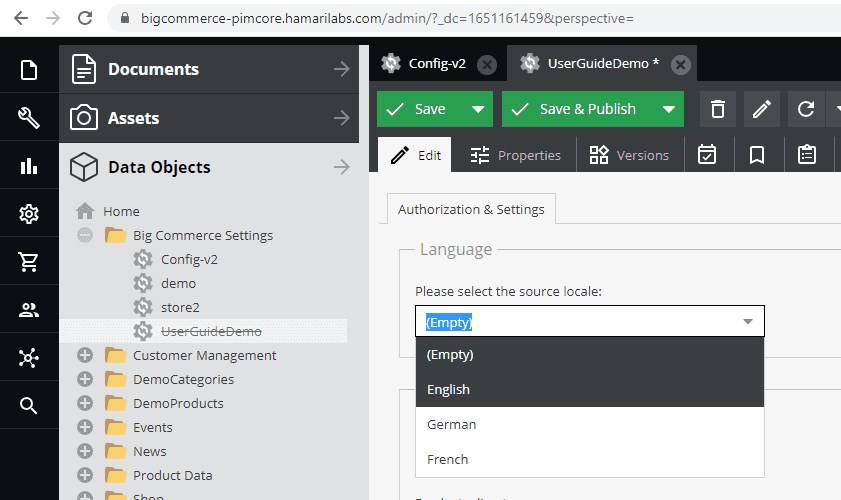Open the Documents sidebar icon
The height and width of the screenshot is (500, 841).
click(x=29, y=70)
